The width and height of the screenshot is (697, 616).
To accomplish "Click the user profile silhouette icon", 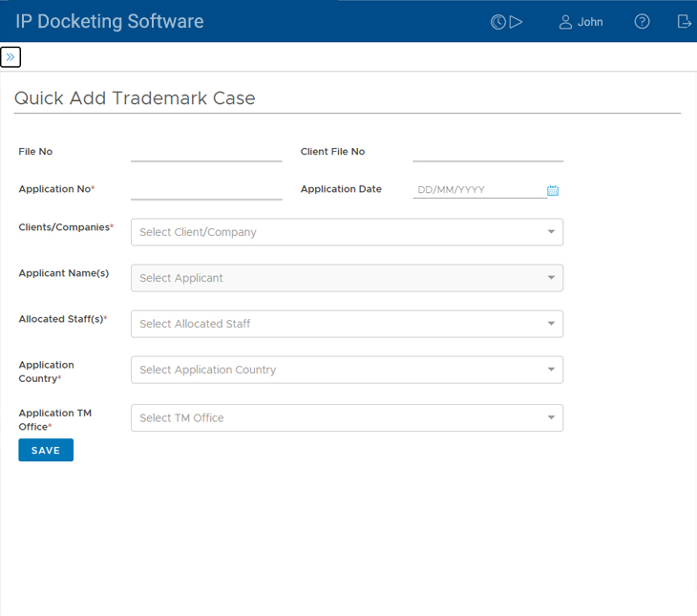I will (x=565, y=22).
